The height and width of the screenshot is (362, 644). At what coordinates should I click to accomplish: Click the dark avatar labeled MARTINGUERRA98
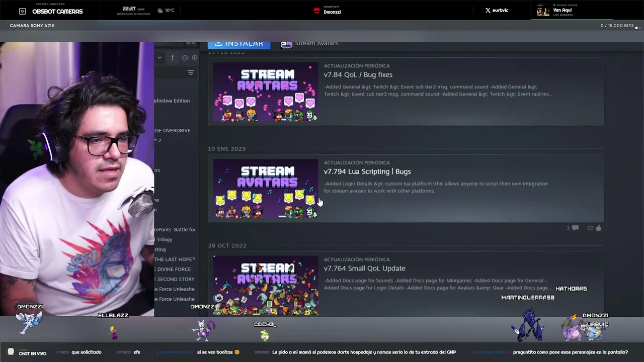pos(527,325)
